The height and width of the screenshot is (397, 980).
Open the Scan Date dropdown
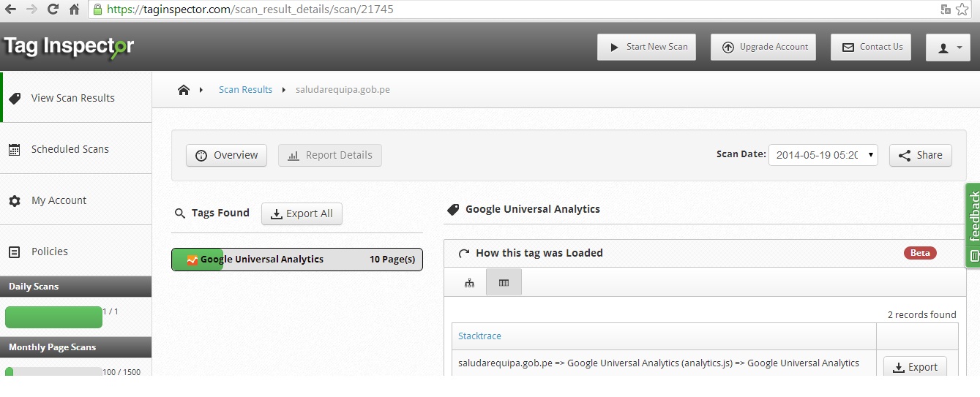click(x=823, y=155)
